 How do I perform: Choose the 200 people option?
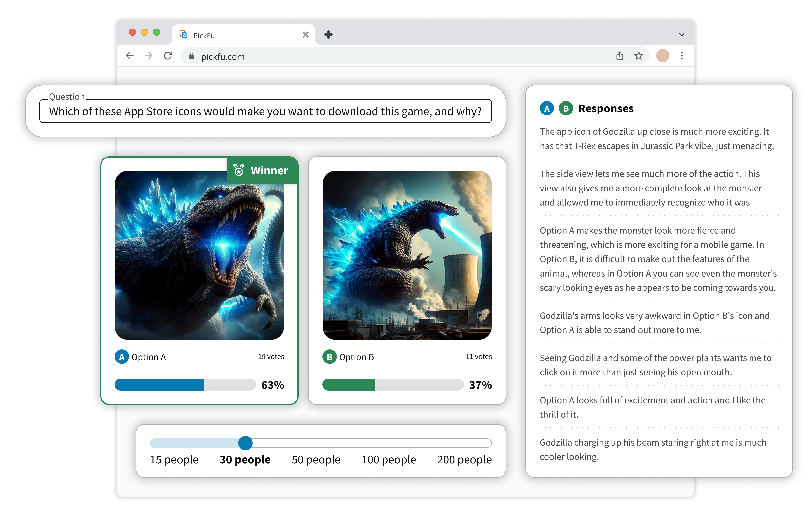(x=464, y=460)
